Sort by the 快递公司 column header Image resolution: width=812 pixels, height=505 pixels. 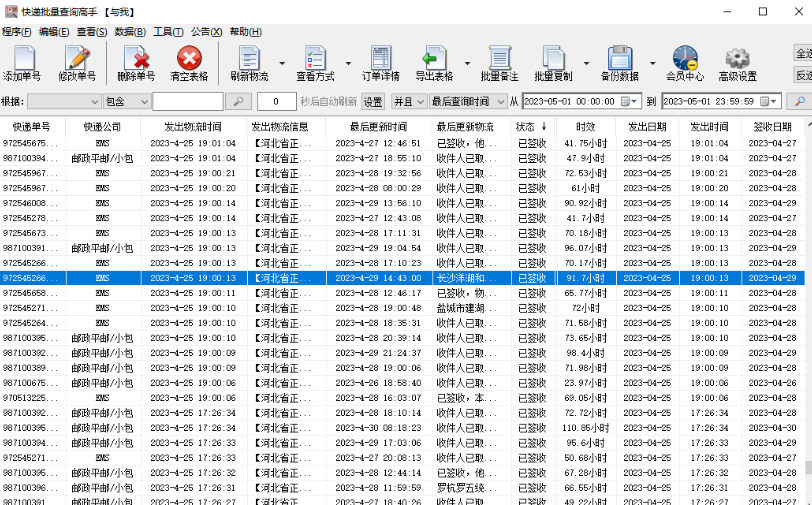(x=102, y=126)
